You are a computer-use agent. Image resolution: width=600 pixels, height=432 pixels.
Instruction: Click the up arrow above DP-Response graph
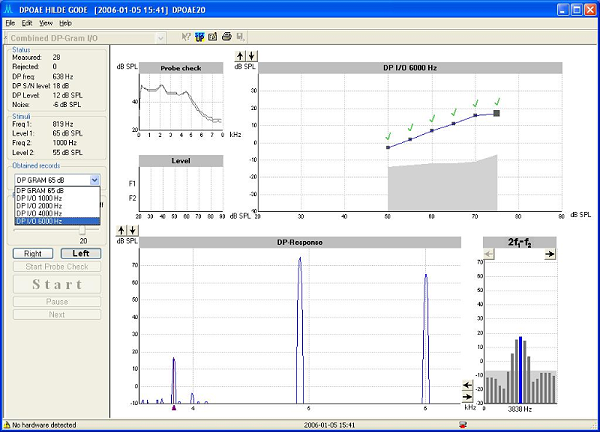[x=123, y=230]
